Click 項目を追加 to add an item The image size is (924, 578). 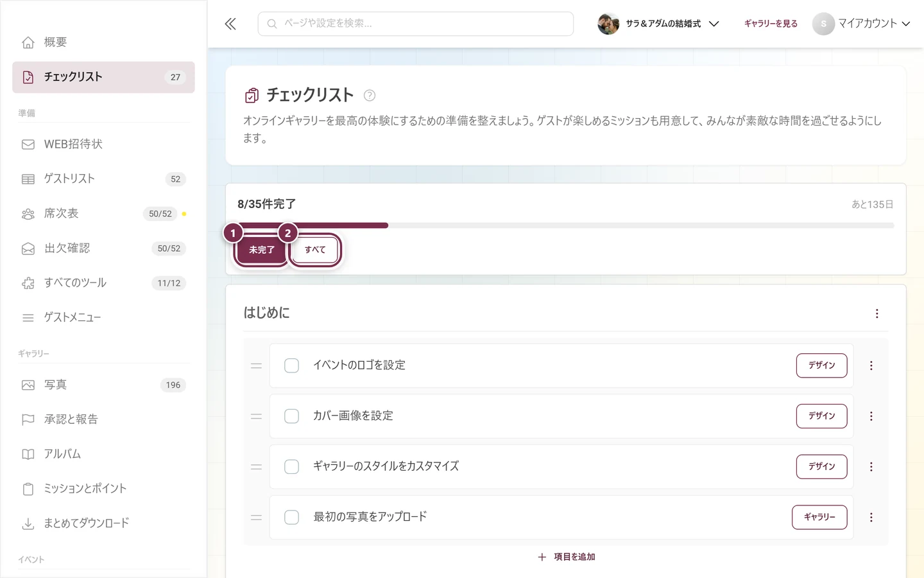tap(567, 557)
